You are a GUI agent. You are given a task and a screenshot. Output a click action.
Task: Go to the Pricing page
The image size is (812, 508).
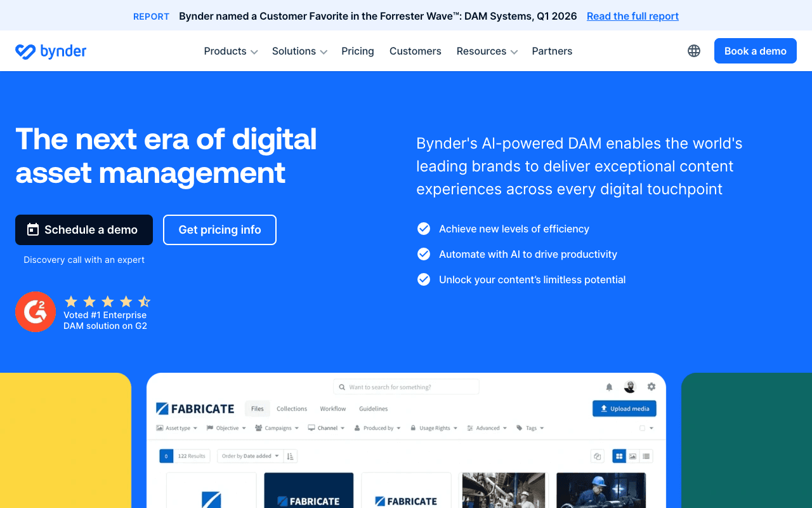(358, 51)
